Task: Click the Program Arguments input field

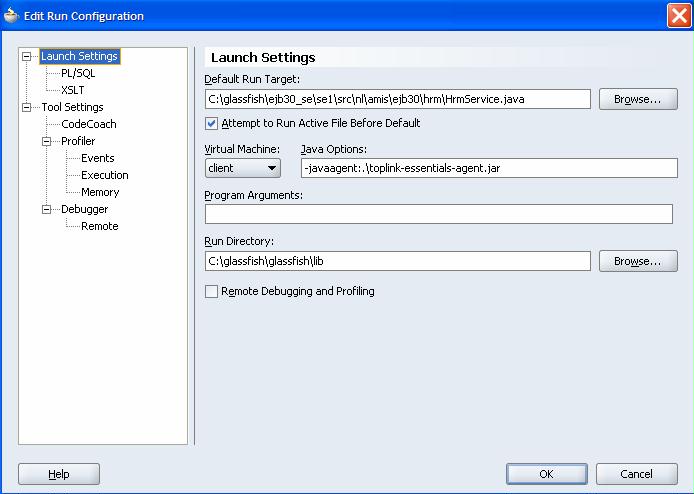Action: pos(439,214)
